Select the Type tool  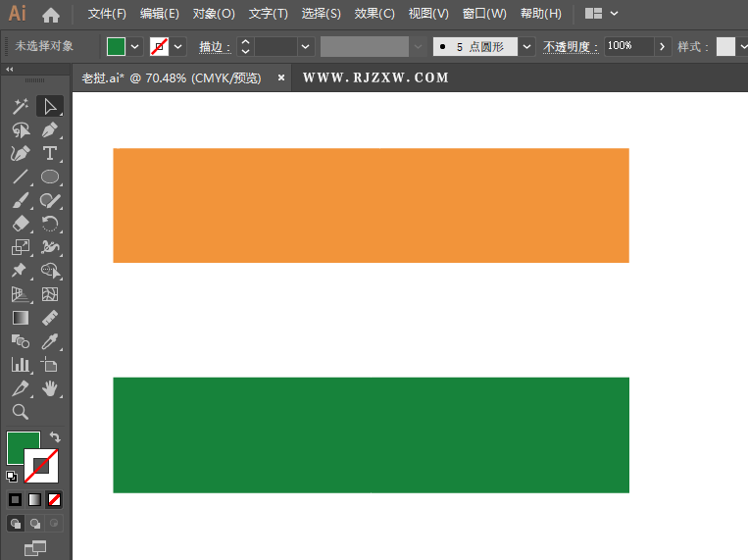49,154
